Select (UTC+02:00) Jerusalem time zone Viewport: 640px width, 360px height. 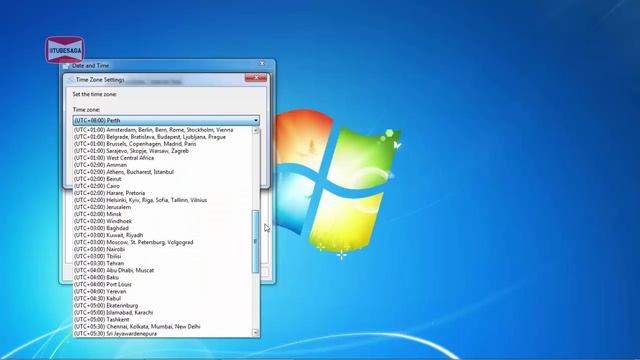[163, 207]
